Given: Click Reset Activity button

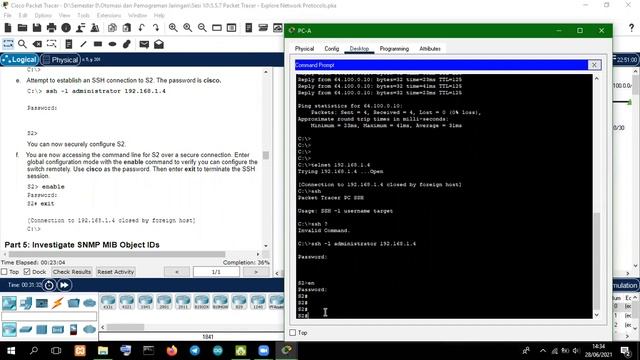Looking at the screenshot, I should [x=116, y=272].
